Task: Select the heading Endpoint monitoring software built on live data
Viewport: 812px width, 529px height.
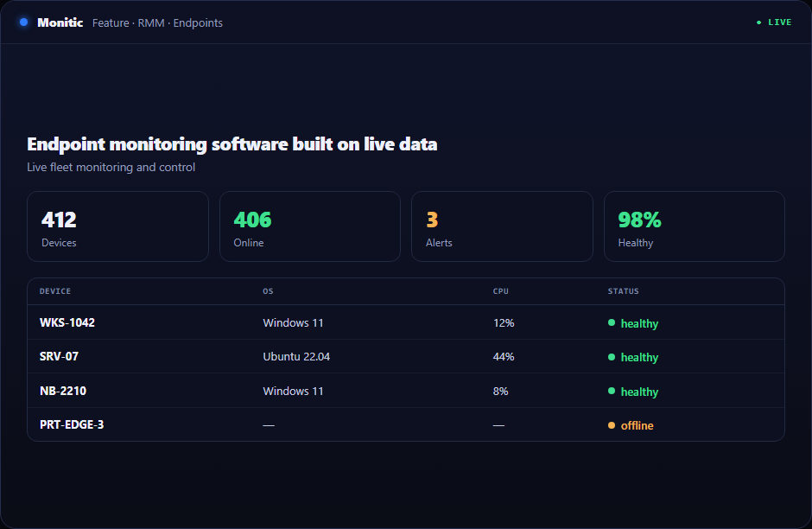Action: (232, 144)
